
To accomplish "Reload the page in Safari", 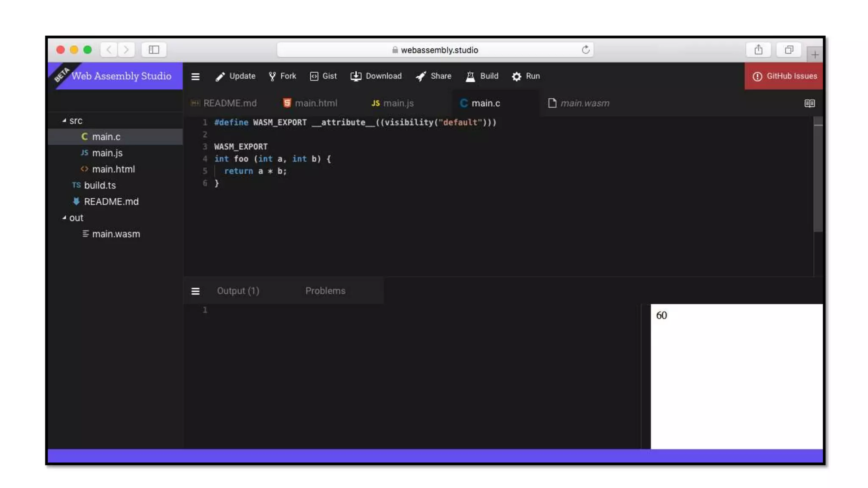I will (585, 50).
